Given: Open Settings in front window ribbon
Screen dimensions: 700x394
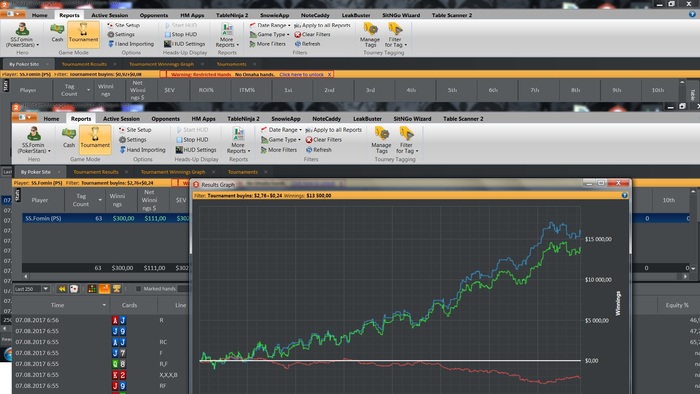Looking at the screenshot, I should 133,140.
